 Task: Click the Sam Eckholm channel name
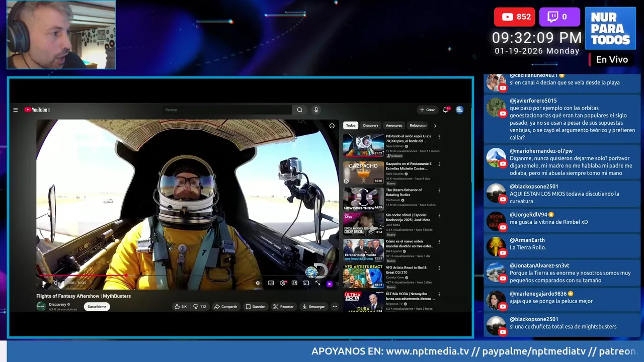tap(395, 146)
